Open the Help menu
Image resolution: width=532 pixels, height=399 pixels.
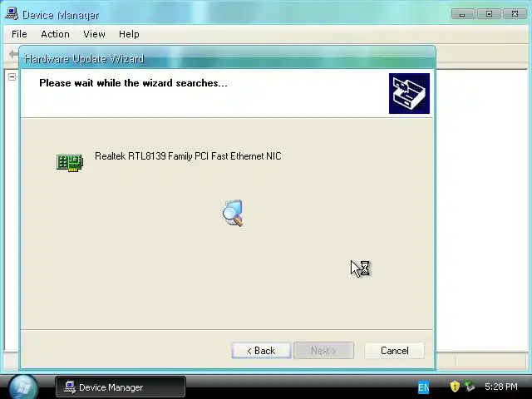pos(129,34)
